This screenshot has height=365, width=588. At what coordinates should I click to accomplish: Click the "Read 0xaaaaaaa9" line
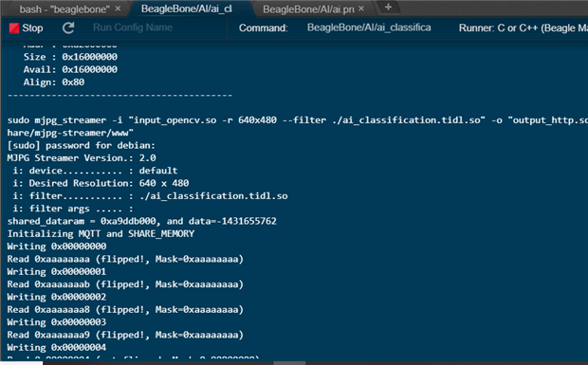tap(125, 335)
